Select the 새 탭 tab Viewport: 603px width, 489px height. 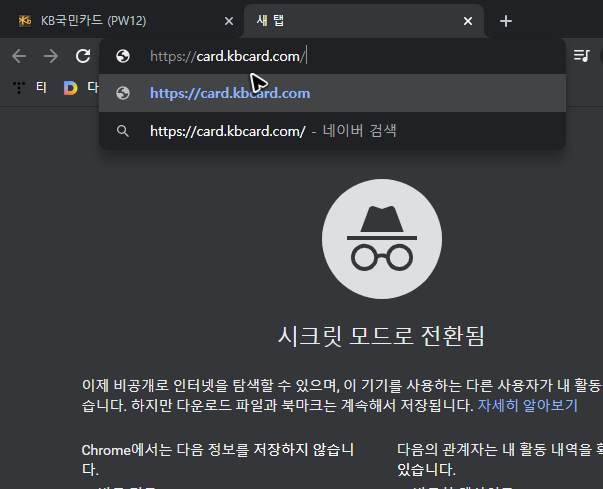click(x=364, y=21)
